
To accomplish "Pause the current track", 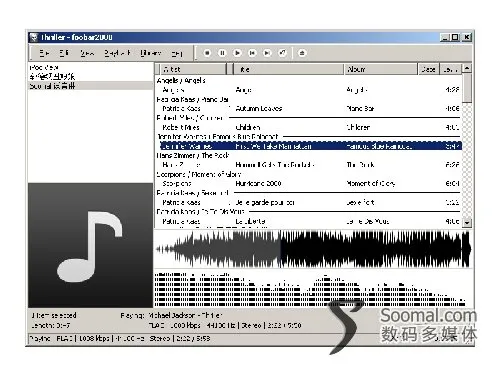I will pyautogui.click(x=222, y=53).
